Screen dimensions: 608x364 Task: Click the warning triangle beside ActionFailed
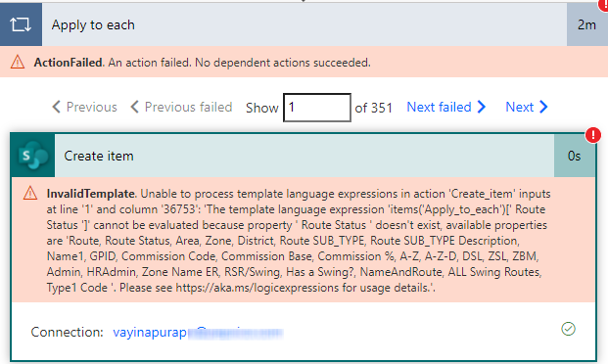(x=18, y=62)
